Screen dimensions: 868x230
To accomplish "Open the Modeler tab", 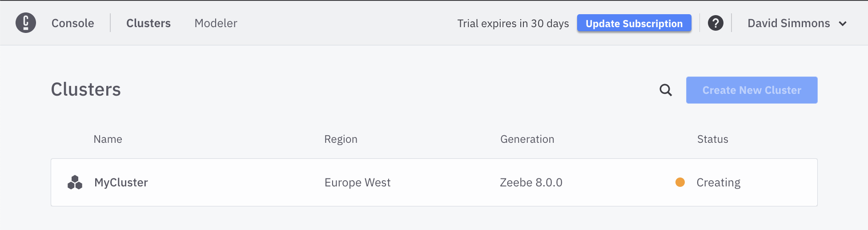I will [216, 23].
